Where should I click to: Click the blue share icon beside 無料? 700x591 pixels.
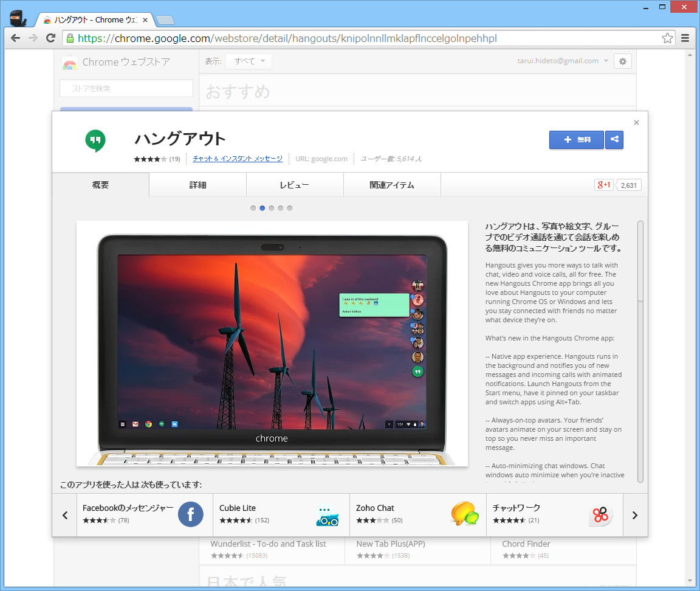614,140
